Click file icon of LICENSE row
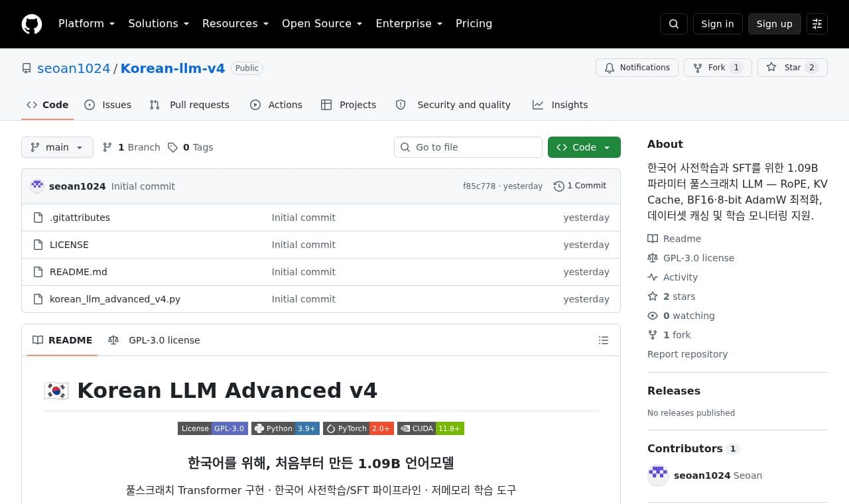 click(38, 245)
